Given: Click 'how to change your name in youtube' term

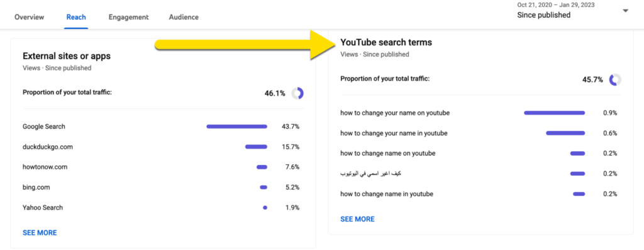Looking at the screenshot, I should point(394,134).
